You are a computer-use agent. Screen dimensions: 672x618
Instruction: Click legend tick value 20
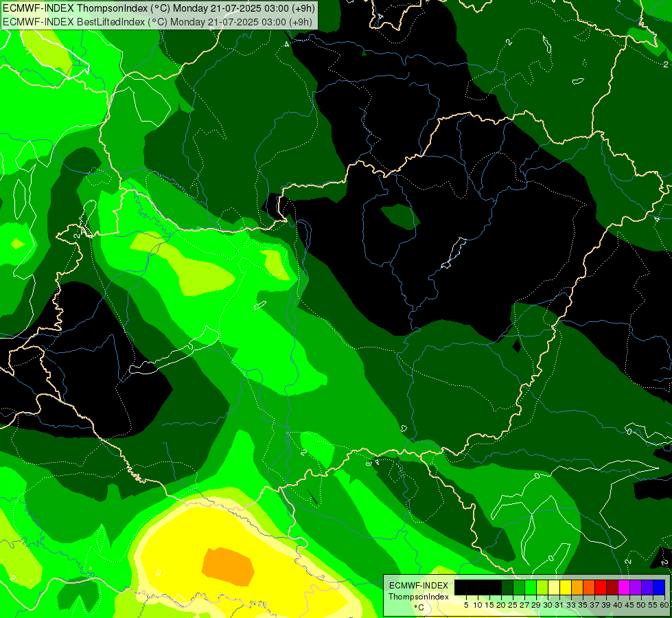(501, 605)
